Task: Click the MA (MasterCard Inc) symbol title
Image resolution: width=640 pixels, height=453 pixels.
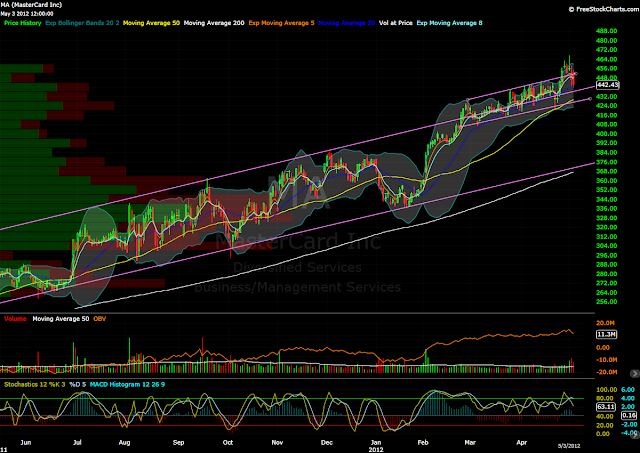Action: [x=31, y=5]
